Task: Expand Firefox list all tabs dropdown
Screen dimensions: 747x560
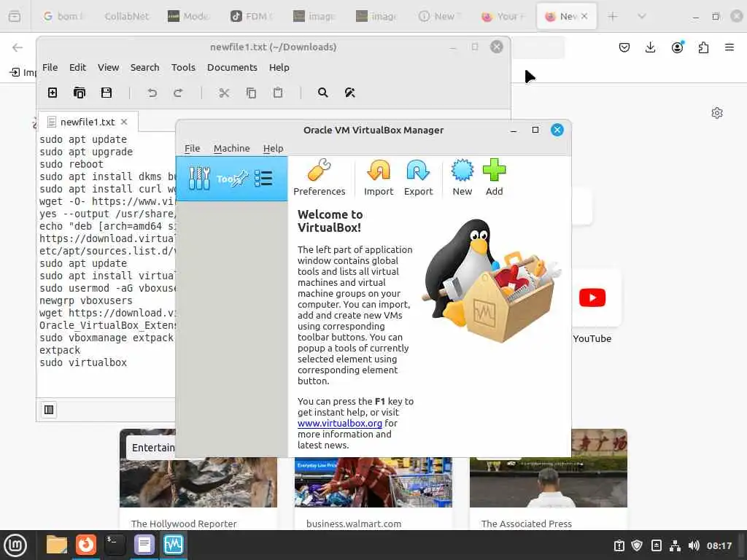Action: [642, 16]
